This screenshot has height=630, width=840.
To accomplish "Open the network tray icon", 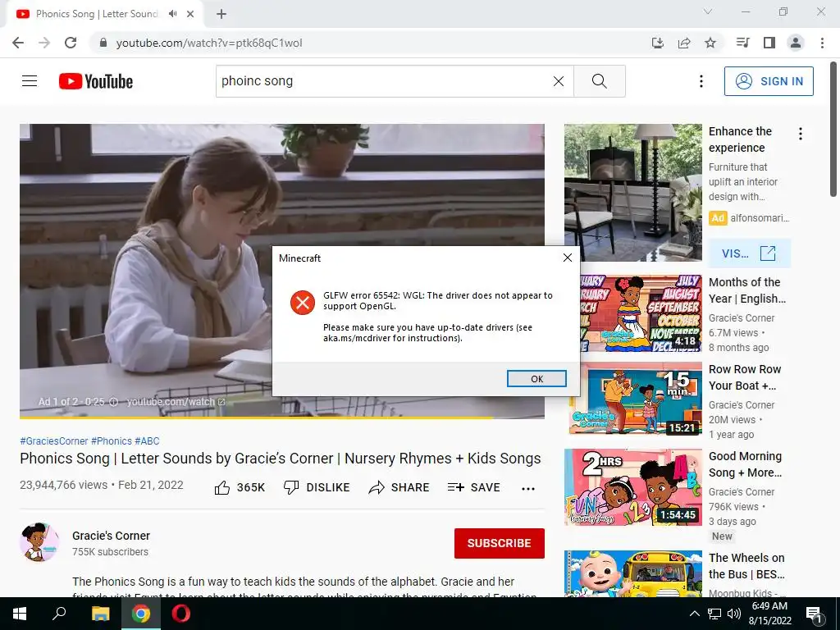I will tap(714, 614).
